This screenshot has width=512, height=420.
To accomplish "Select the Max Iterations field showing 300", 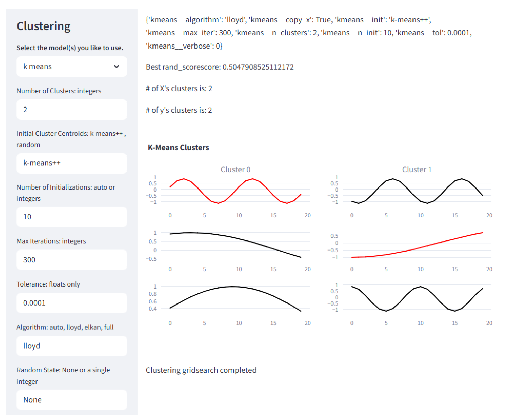I will [x=72, y=260].
